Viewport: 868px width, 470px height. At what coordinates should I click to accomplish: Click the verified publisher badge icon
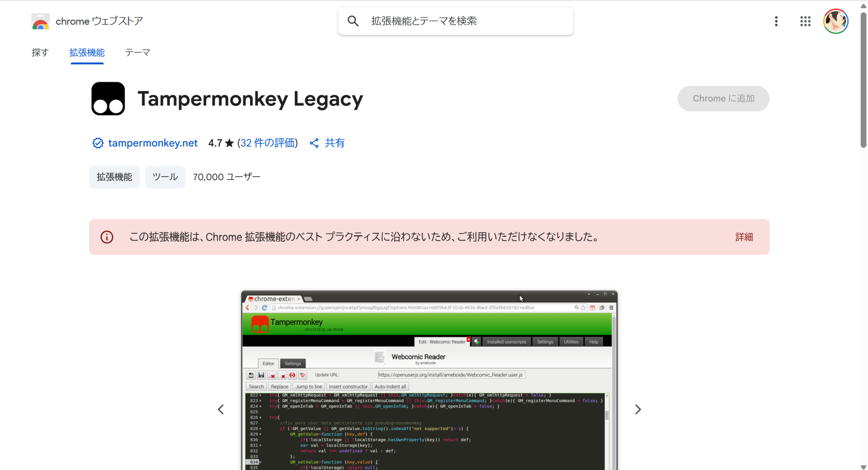click(x=98, y=143)
